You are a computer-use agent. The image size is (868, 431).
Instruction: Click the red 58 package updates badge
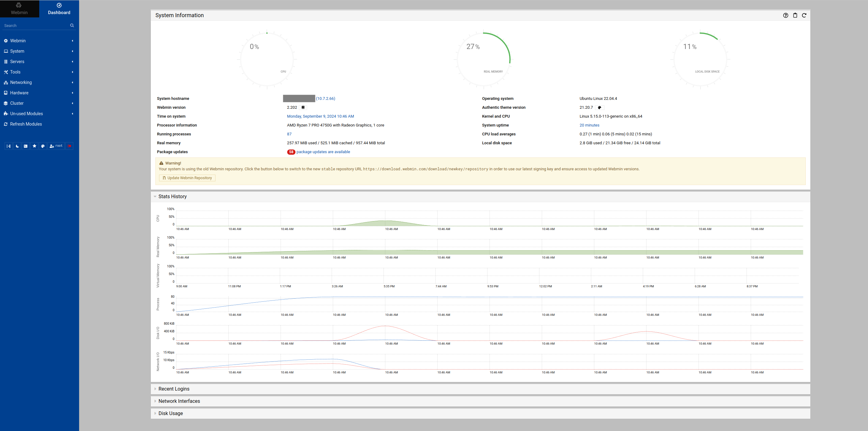click(x=291, y=152)
